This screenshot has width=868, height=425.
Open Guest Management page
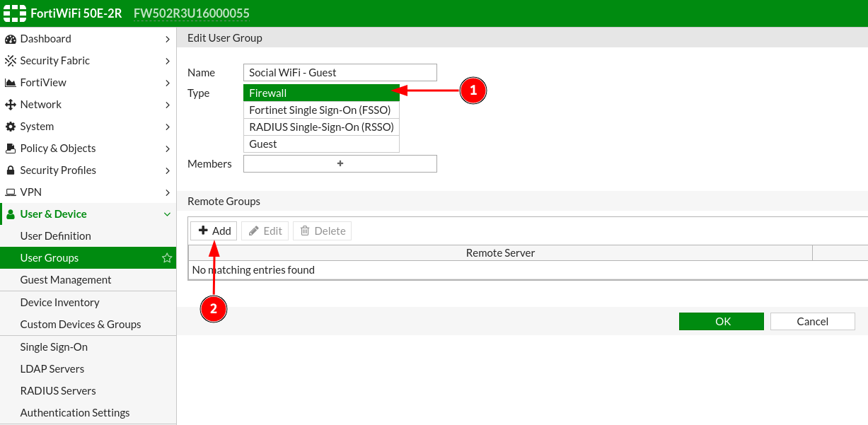pyautogui.click(x=66, y=280)
